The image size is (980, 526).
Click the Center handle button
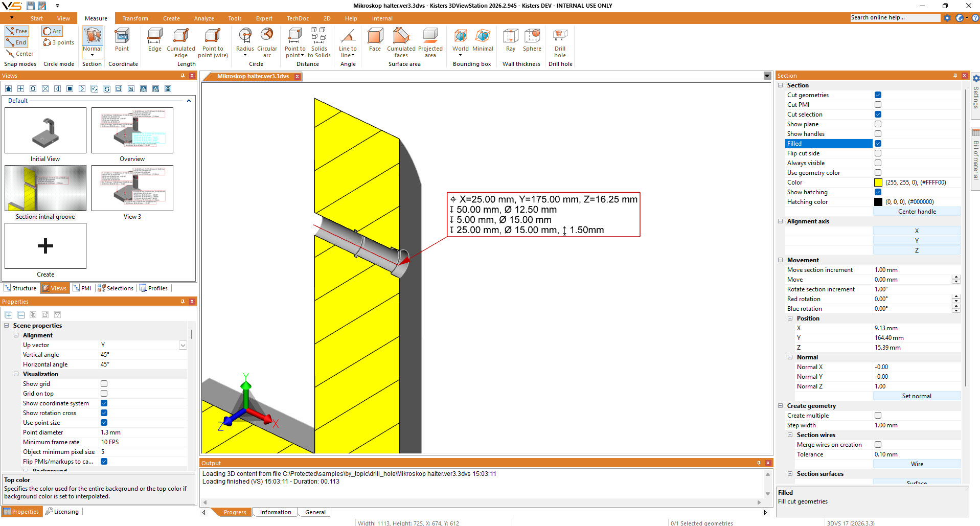click(x=917, y=212)
